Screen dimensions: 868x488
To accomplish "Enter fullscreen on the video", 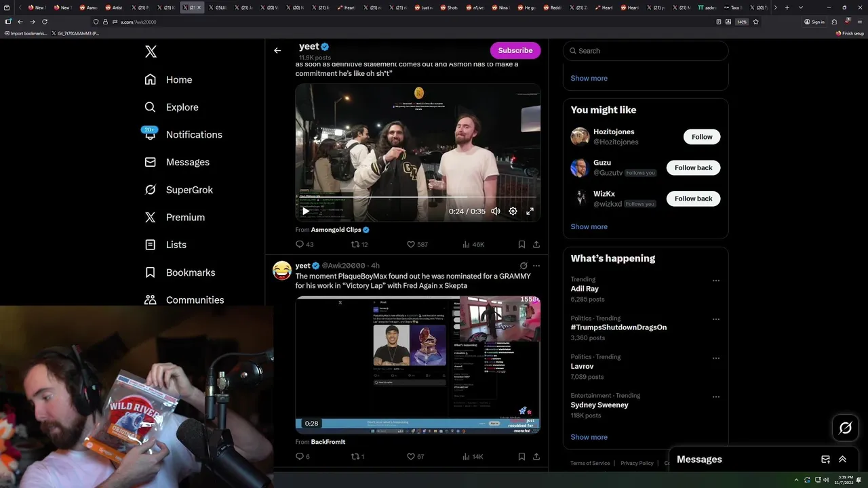I will (530, 211).
